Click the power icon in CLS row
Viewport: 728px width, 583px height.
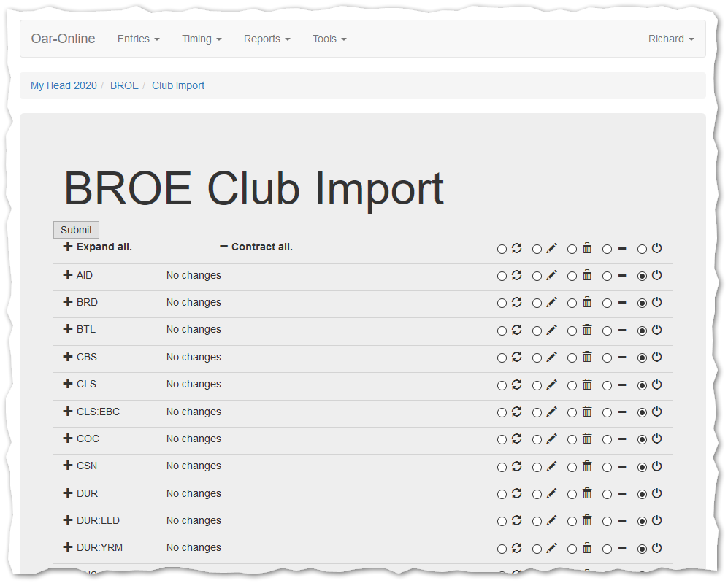pyautogui.click(x=656, y=385)
